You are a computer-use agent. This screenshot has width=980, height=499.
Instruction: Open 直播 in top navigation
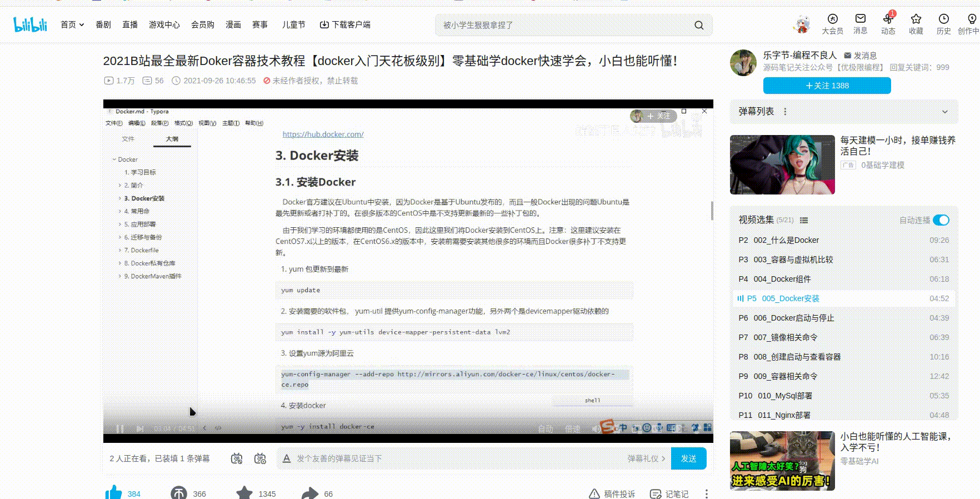(130, 24)
